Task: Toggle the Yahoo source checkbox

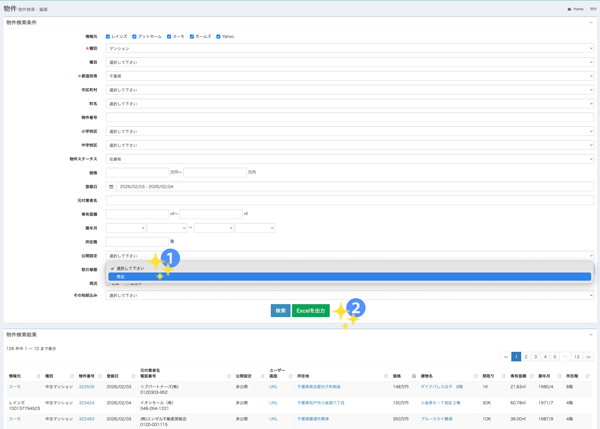Action: click(218, 37)
